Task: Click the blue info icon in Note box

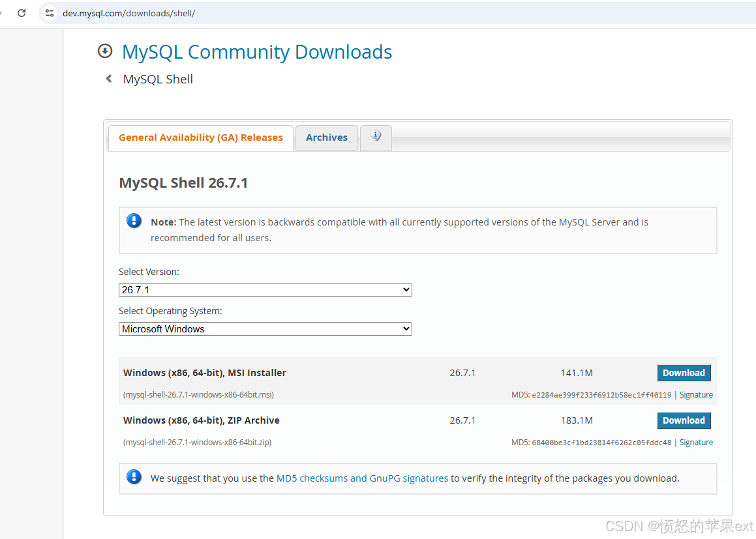Action: [x=134, y=221]
